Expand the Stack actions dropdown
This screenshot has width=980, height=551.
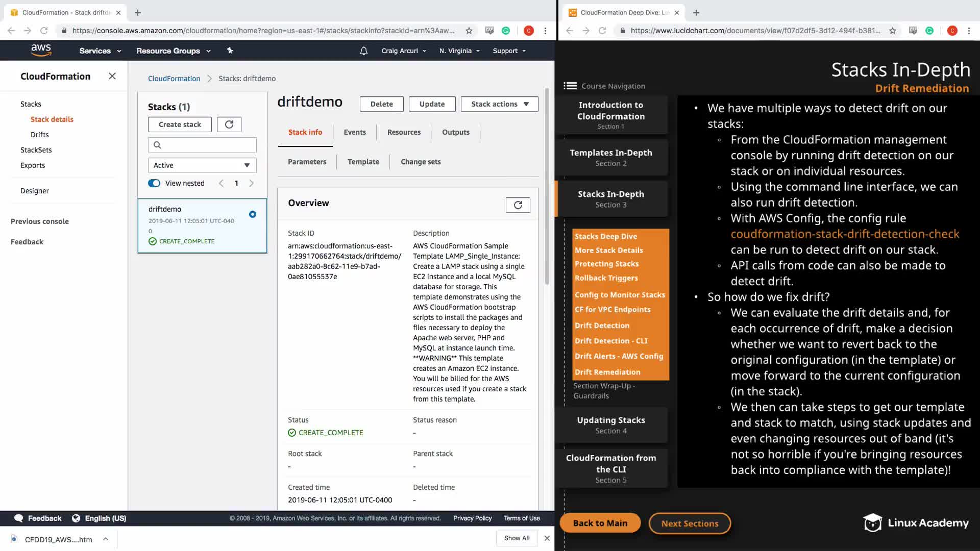tap(499, 104)
